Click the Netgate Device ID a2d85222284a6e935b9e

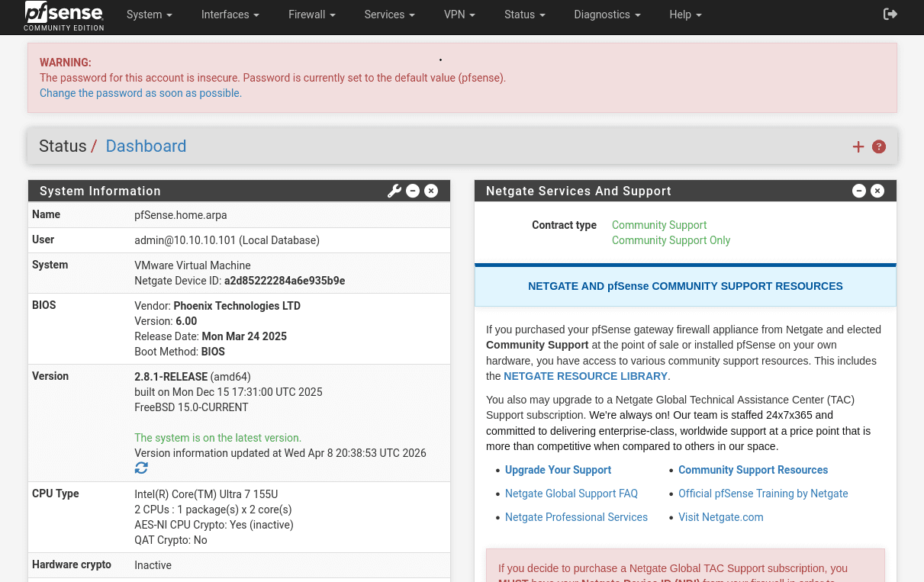tap(285, 281)
